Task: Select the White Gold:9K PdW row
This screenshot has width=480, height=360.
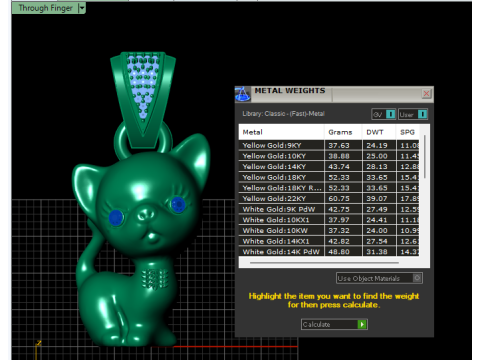Action: (x=329, y=209)
